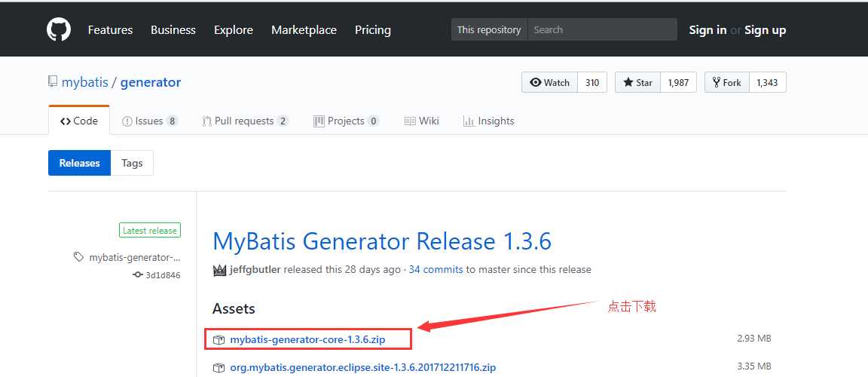This screenshot has width=868, height=377.
Task: Click the 3.35 MB file size
Action: pos(754,366)
